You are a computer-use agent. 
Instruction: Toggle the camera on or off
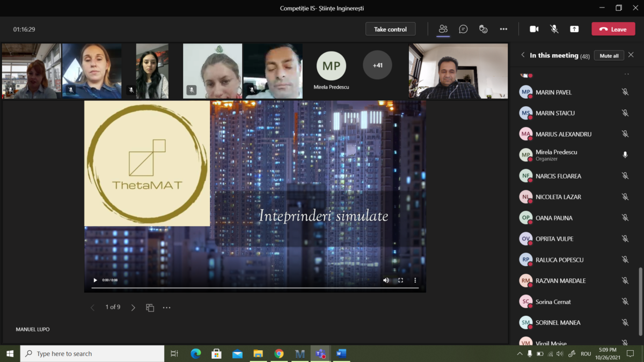point(534,29)
